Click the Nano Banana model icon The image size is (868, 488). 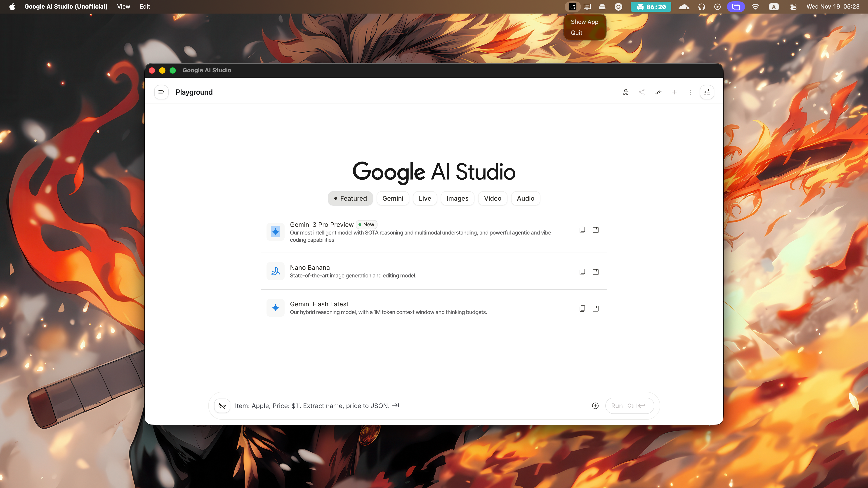tap(275, 271)
